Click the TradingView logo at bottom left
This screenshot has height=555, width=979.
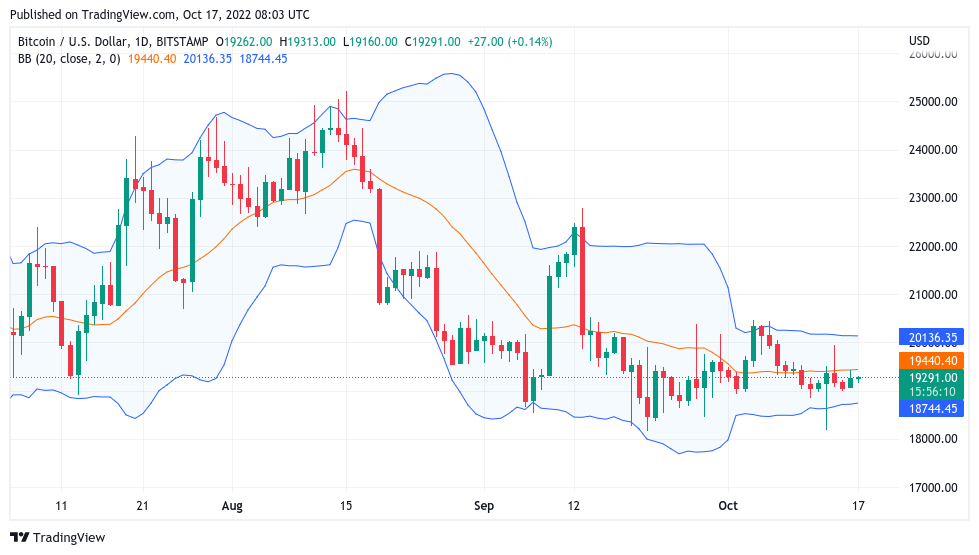coord(58,537)
